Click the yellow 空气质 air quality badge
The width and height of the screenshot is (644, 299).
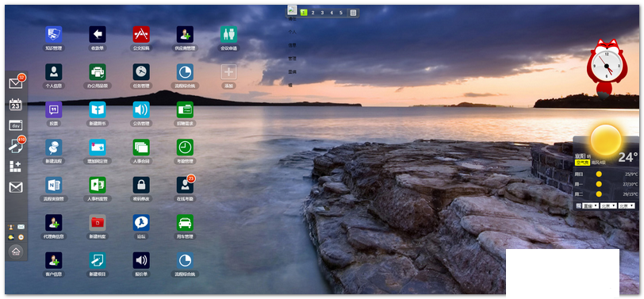point(582,163)
